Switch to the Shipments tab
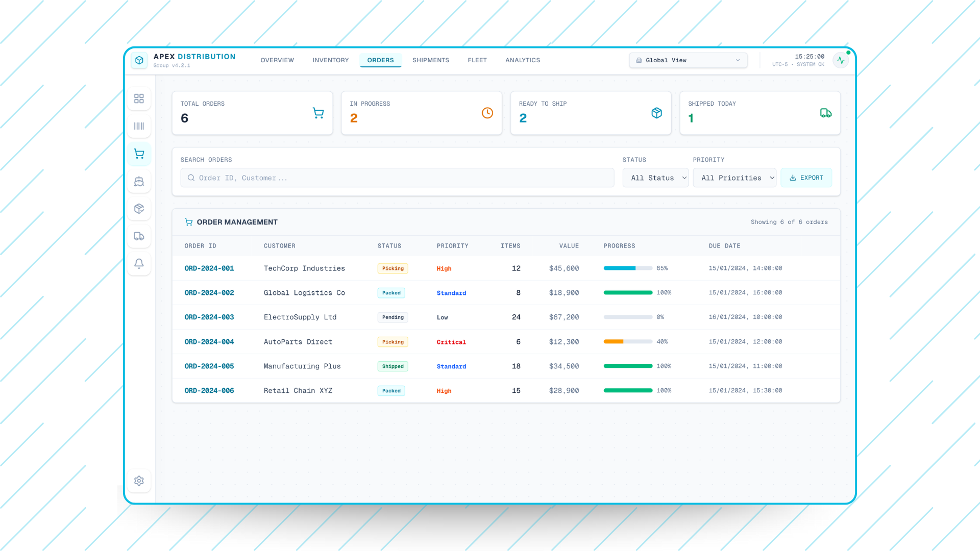 coord(430,60)
